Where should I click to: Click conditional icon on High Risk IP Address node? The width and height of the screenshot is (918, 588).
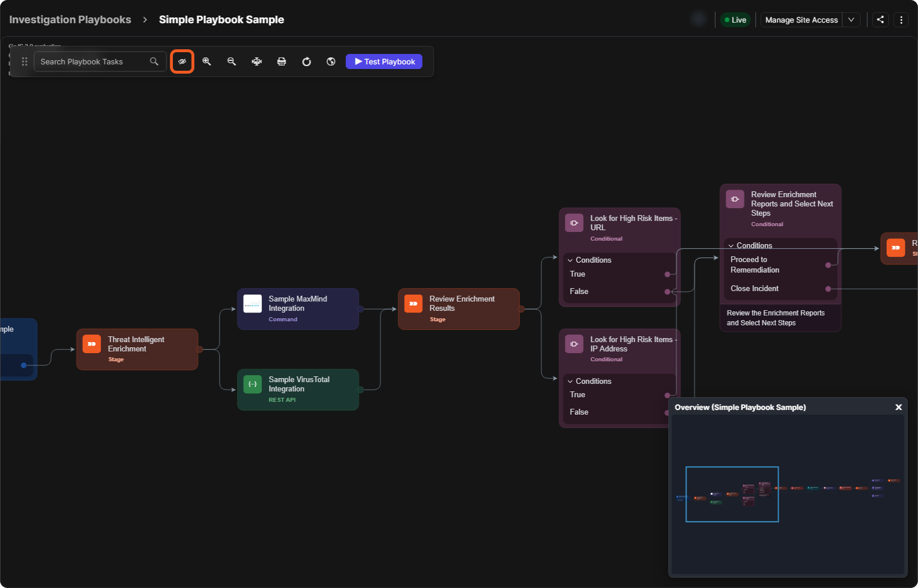point(574,344)
